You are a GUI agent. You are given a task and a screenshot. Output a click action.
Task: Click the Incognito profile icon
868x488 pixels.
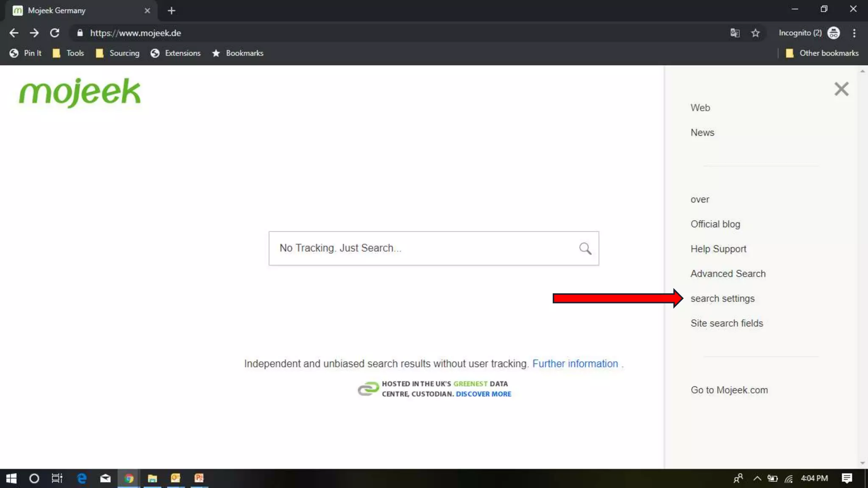pyautogui.click(x=833, y=33)
